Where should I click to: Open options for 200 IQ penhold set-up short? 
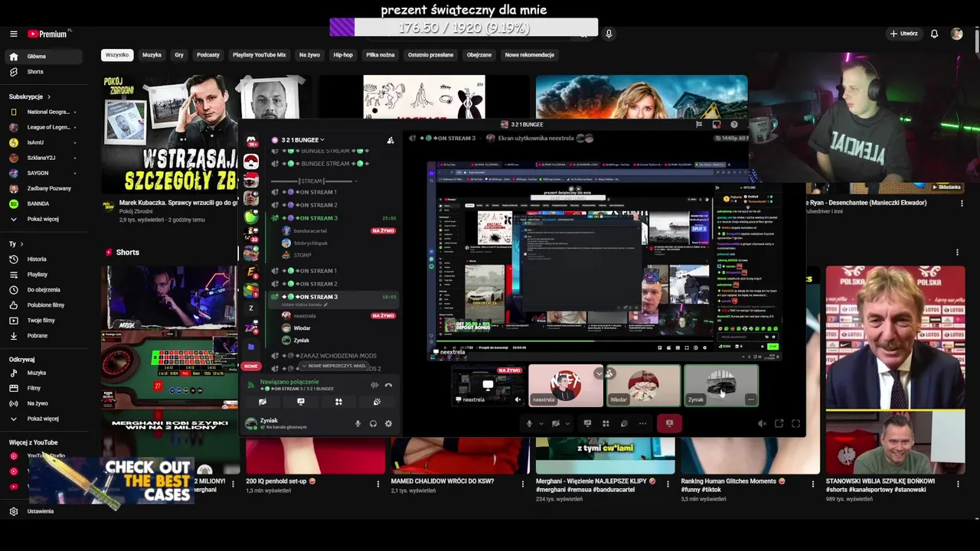(x=377, y=484)
